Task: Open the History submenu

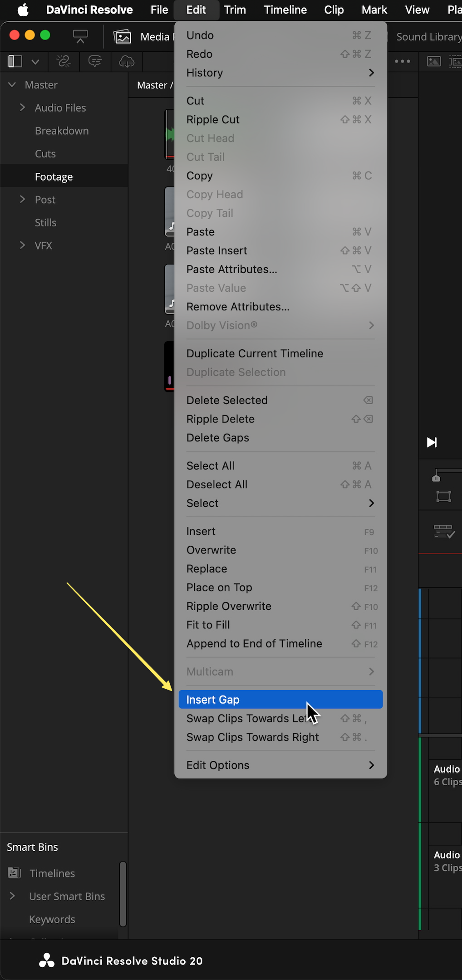Action: 280,73
